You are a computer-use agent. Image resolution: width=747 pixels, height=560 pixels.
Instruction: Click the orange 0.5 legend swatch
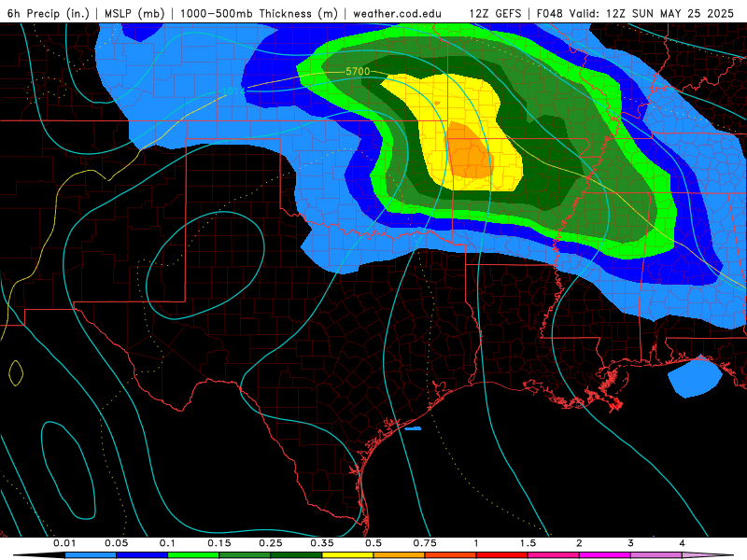coord(400,555)
